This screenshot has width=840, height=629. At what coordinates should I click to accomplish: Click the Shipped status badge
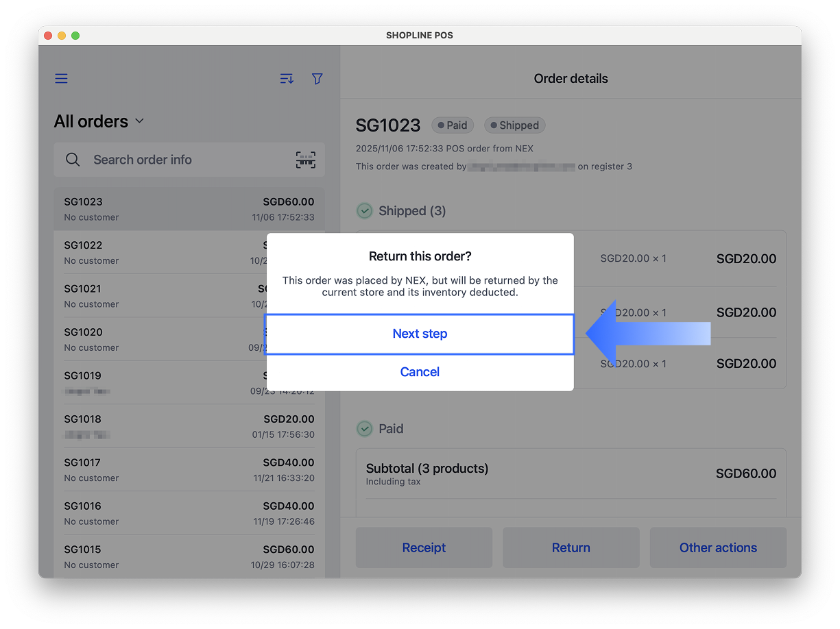point(515,125)
